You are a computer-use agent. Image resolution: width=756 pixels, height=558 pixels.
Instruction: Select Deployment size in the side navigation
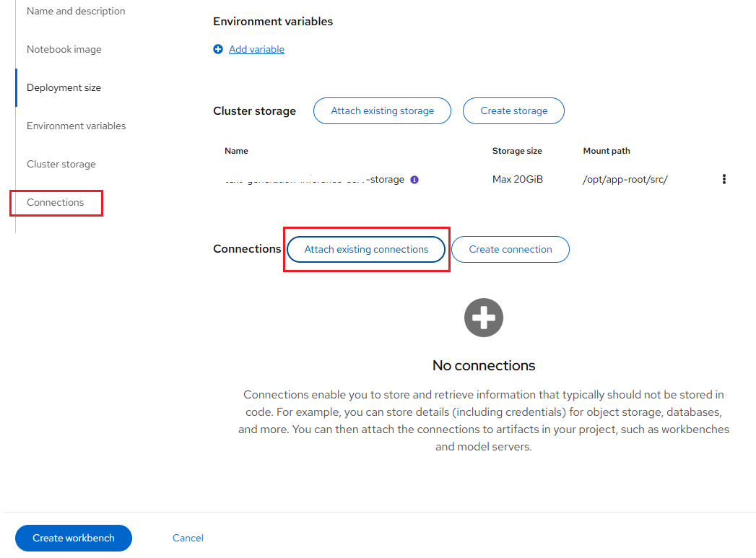(64, 88)
